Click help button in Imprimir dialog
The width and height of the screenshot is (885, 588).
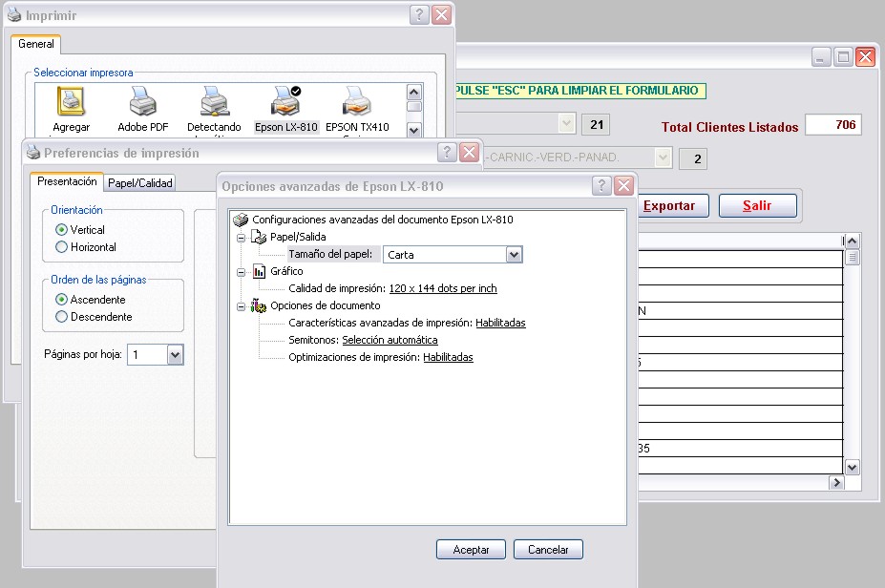[419, 14]
